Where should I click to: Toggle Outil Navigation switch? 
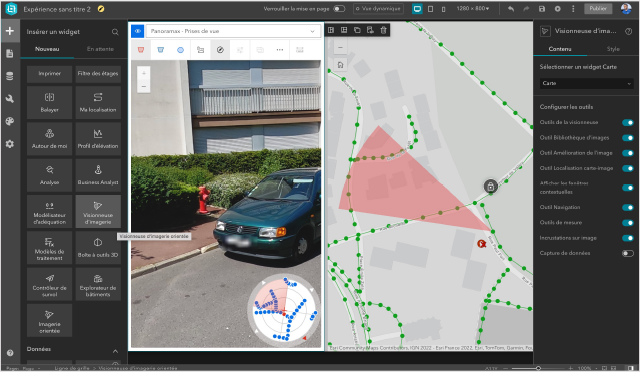[x=628, y=207]
